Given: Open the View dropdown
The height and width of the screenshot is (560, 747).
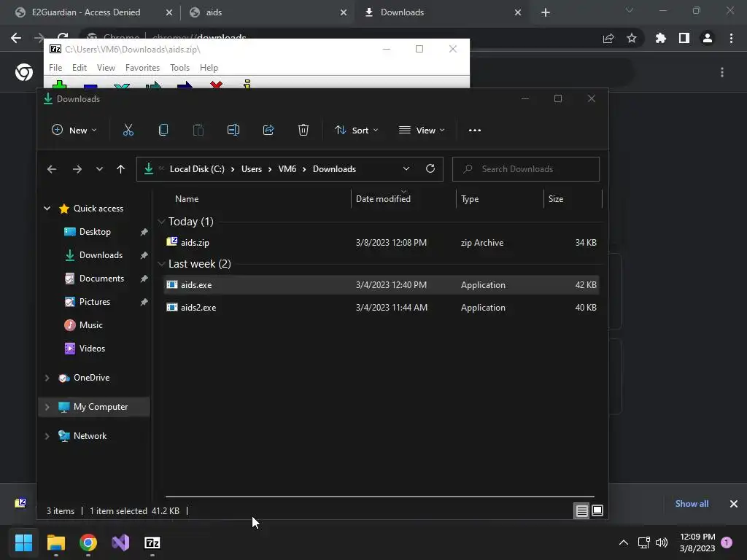Looking at the screenshot, I should (x=422, y=130).
